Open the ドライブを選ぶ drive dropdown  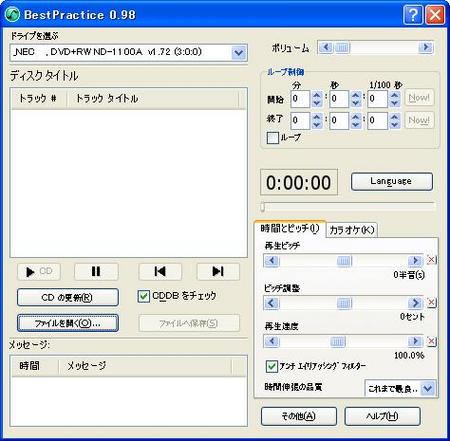pyautogui.click(x=239, y=53)
